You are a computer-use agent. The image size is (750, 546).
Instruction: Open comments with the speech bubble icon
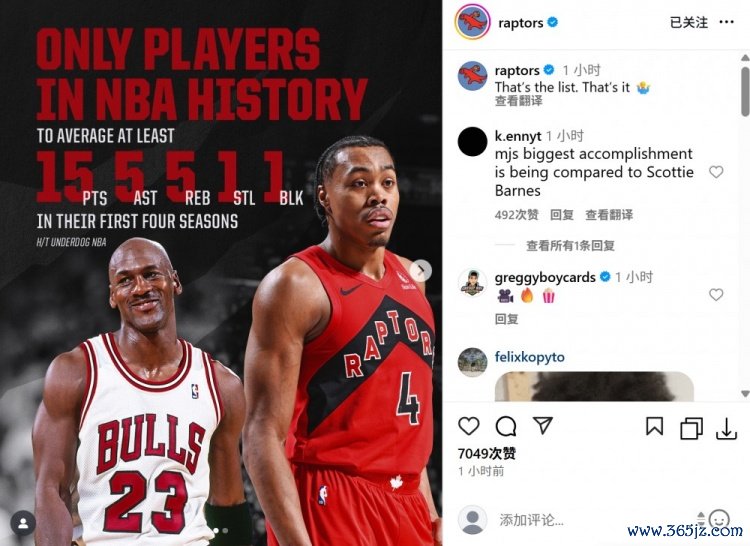(x=506, y=426)
